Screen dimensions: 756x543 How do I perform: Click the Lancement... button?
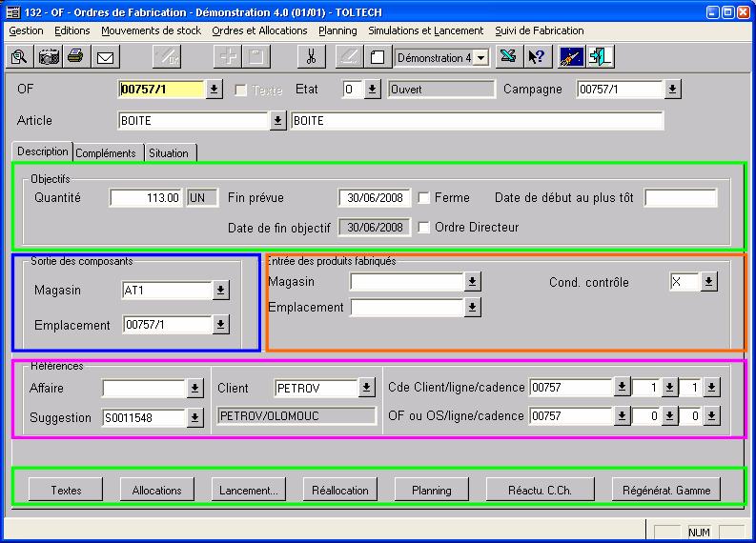(249, 490)
